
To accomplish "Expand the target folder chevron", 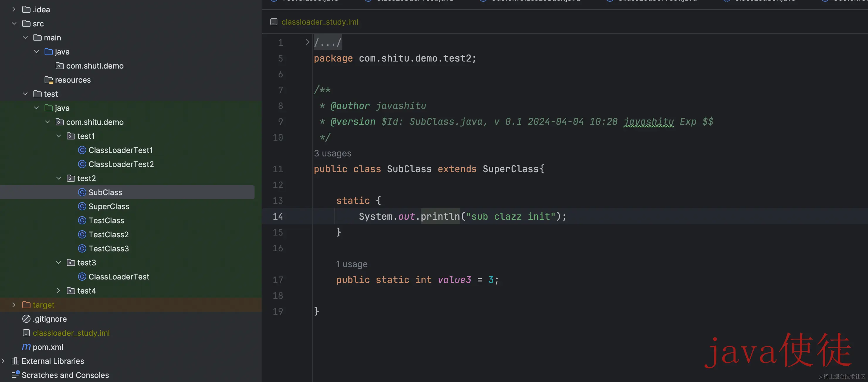I will [14, 305].
